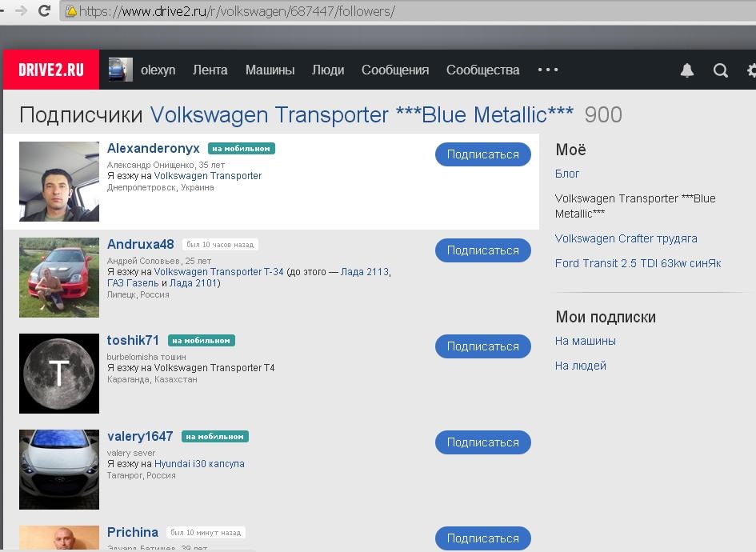Click Prichina был 10 минут назад badge
This screenshot has width=756, height=552.
[x=206, y=532]
